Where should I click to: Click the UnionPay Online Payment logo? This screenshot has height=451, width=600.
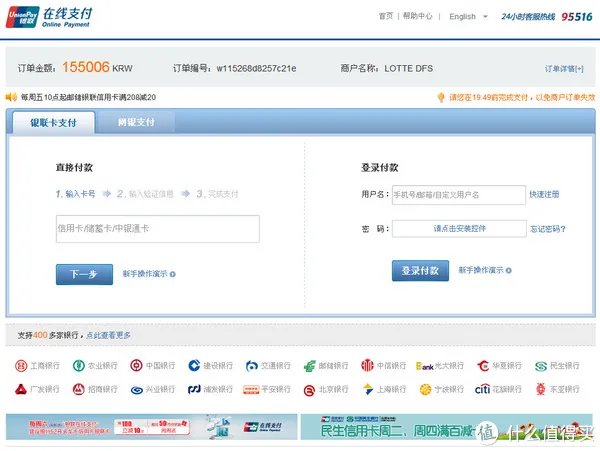pyautogui.click(x=49, y=17)
